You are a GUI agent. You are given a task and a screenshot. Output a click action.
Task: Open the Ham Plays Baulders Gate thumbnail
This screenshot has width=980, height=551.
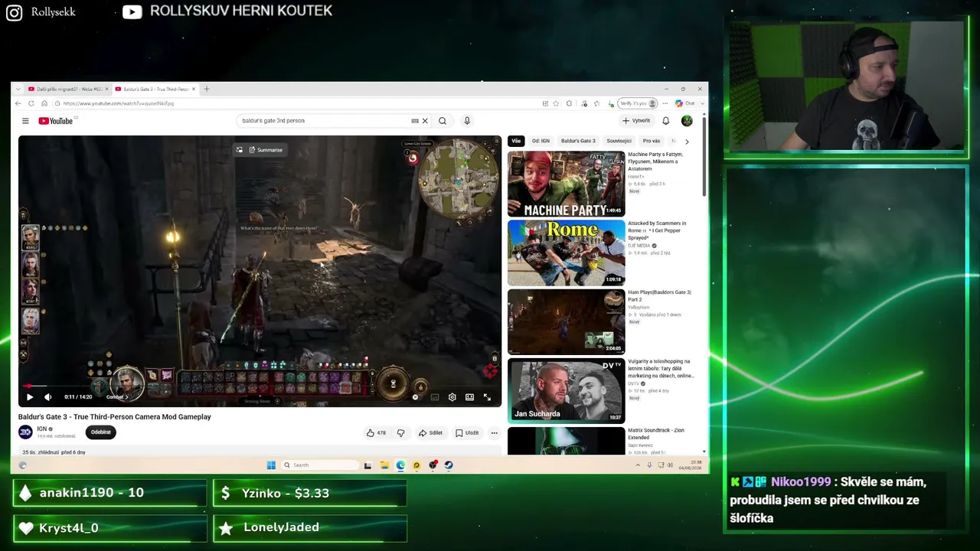[x=567, y=321]
